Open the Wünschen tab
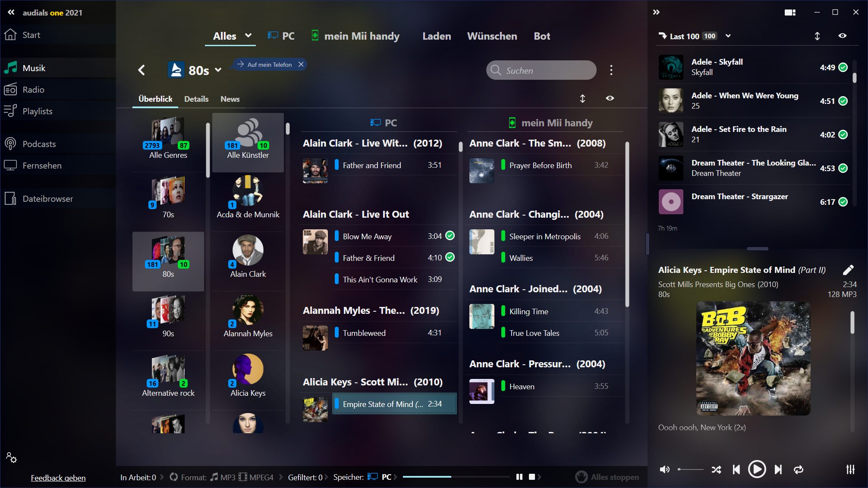This screenshot has width=868, height=488. coord(492,36)
